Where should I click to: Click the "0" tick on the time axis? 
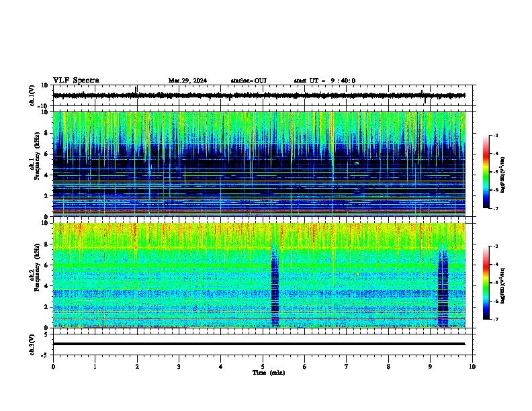click(x=53, y=367)
